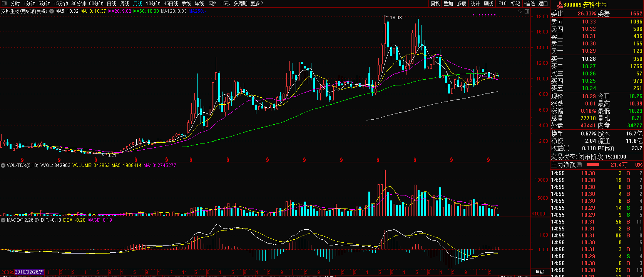Expand the 安科生物 main chart indicator dropdown
The height and width of the screenshot is (277, 644).
(52, 12)
